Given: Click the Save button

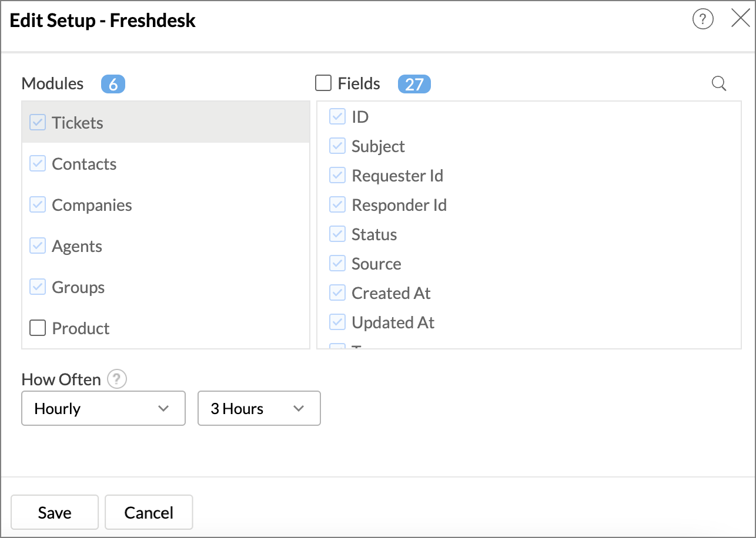Looking at the screenshot, I should (55, 512).
